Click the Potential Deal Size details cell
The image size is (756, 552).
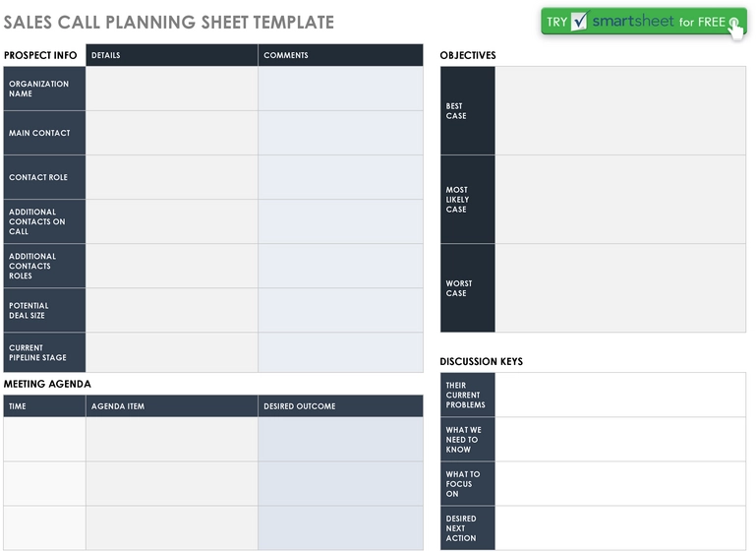point(172,310)
